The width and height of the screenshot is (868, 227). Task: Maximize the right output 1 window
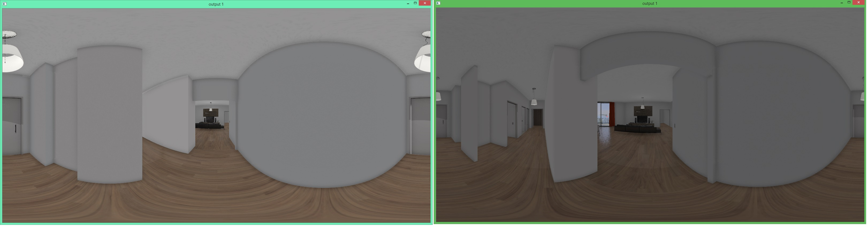tap(849, 2)
